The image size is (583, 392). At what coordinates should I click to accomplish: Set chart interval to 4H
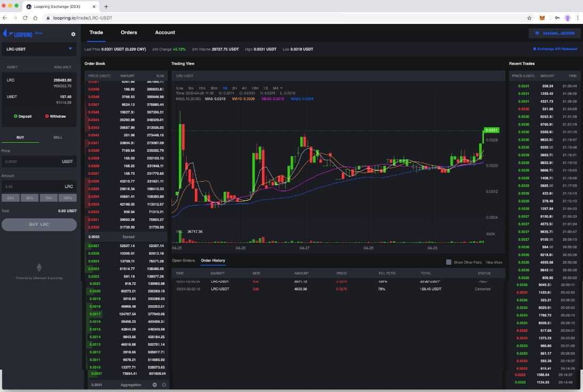click(244, 88)
